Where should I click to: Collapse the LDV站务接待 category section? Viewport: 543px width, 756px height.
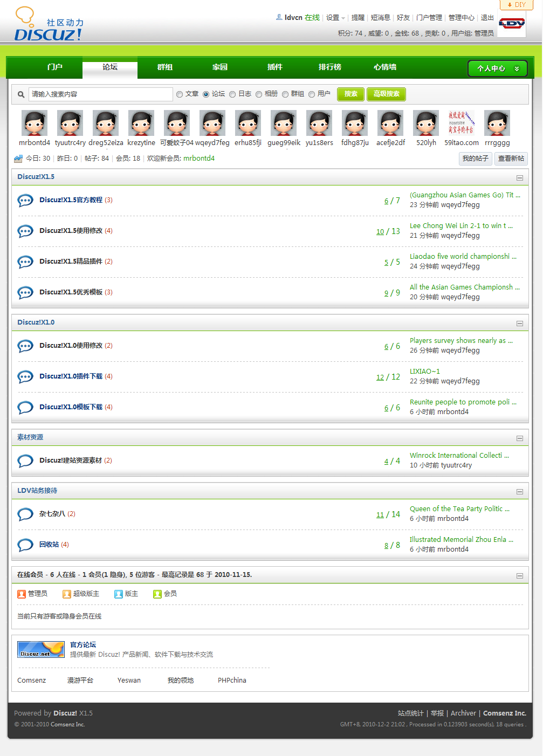click(520, 492)
